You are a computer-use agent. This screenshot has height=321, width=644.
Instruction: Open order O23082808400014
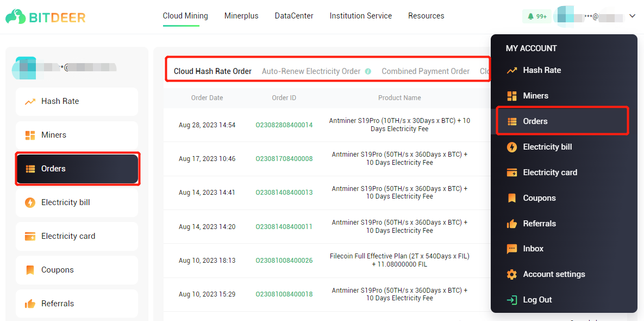pos(284,125)
